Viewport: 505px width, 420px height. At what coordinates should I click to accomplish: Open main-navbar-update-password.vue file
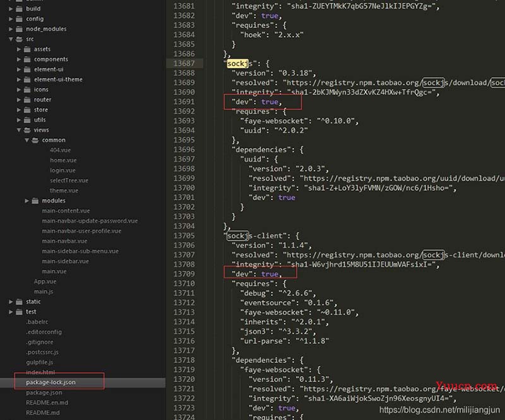coord(90,221)
